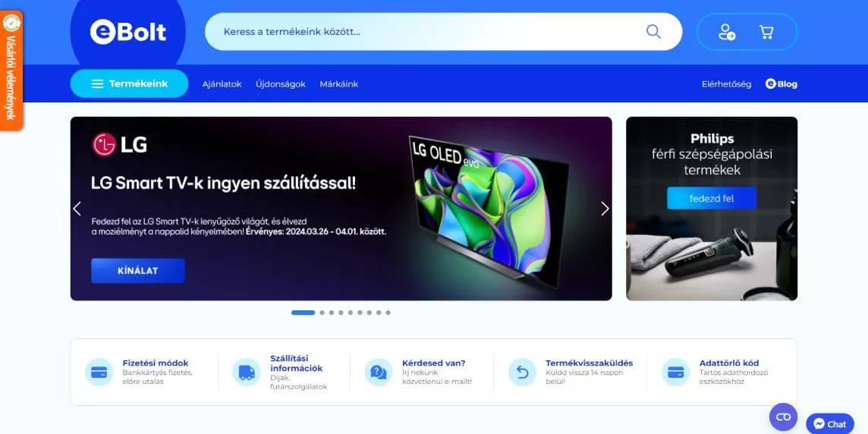Image resolution: width=868 pixels, height=434 pixels.
Task: Open the eBolt Blog link
Action: (x=781, y=84)
